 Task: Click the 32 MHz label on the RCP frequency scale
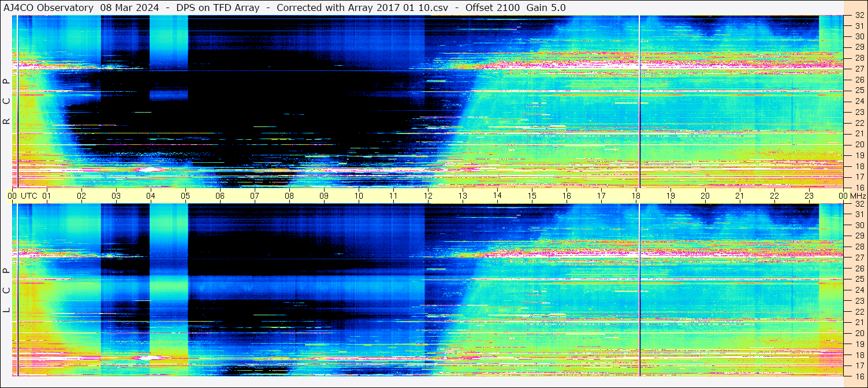[x=859, y=16]
